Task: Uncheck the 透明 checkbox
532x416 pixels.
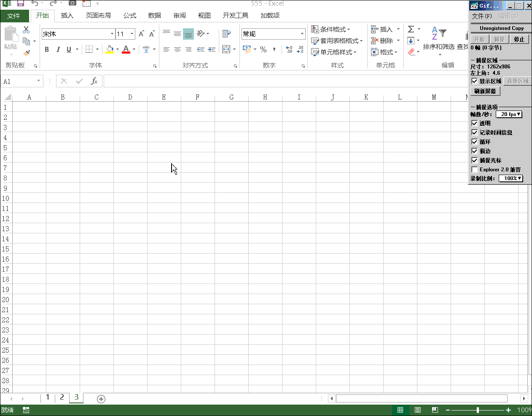Action: point(475,123)
